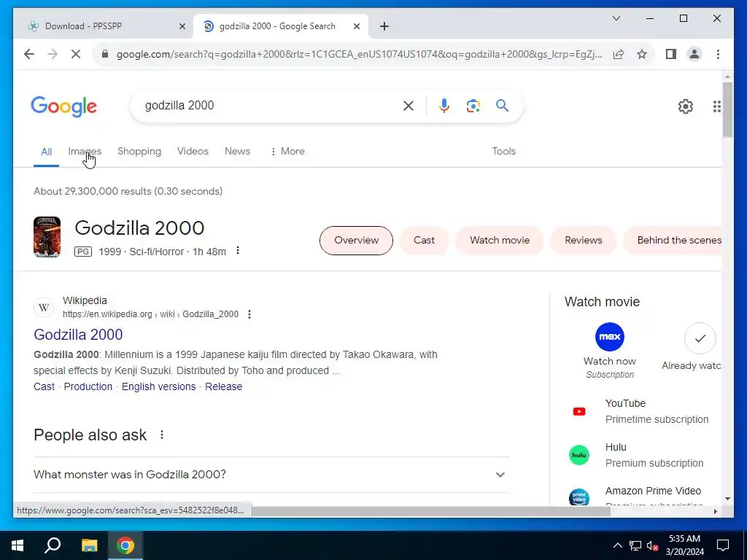Image resolution: width=747 pixels, height=560 pixels.
Task: Click the horizontal scrollbar right arrow
Action: pos(715,511)
